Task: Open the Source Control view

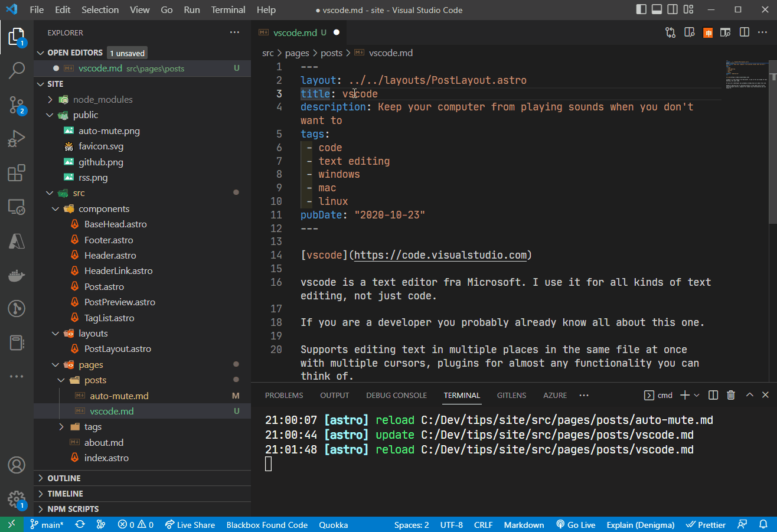Action: click(x=17, y=105)
